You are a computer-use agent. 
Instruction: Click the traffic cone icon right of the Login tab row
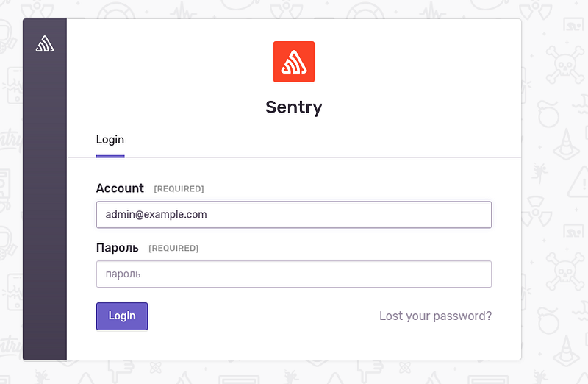click(567, 144)
